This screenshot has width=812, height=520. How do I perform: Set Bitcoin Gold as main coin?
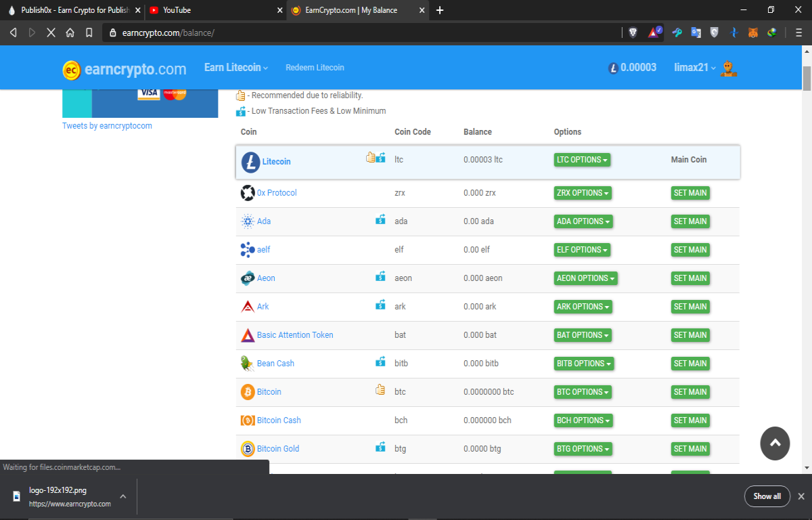[x=690, y=449]
